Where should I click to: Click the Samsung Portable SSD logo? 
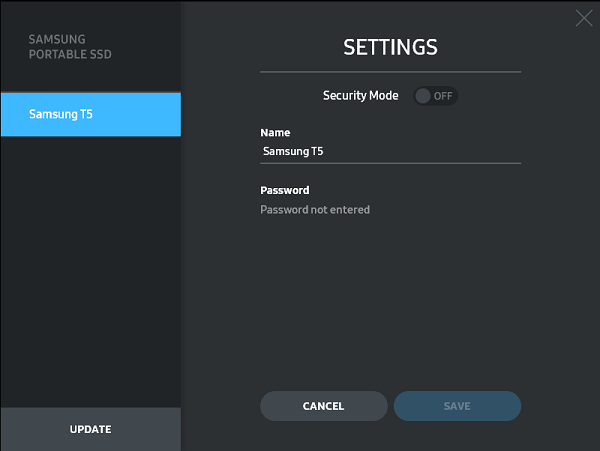click(70, 46)
